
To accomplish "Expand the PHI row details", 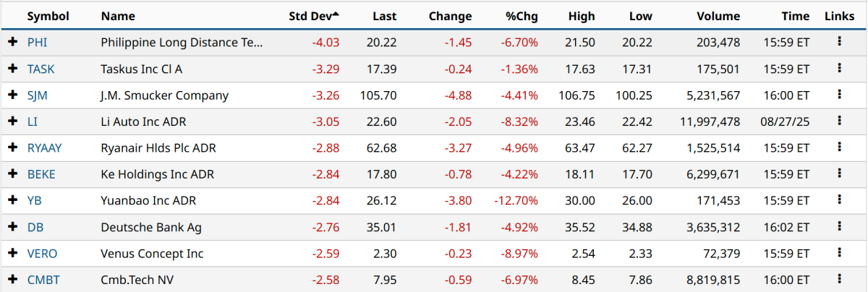I will [x=12, y=43].
